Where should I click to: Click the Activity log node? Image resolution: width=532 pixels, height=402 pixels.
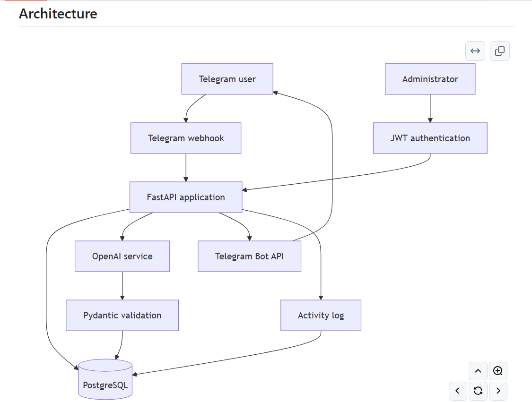321,315
